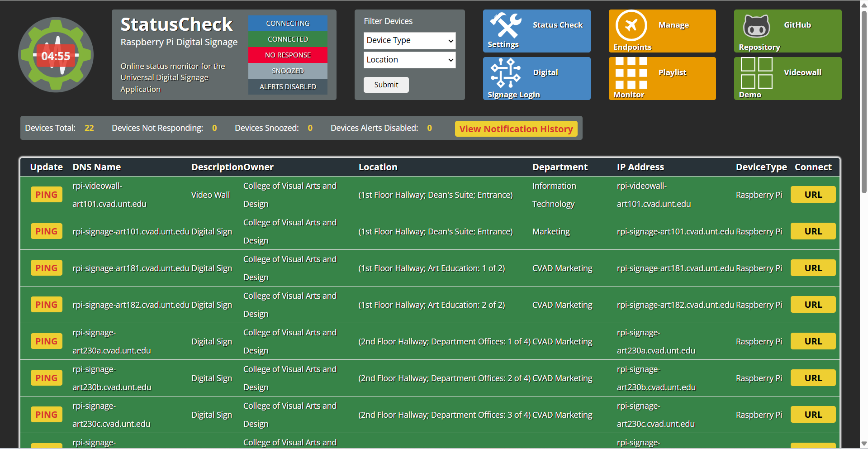Toggle the SNOOZED status indicator

pos(287,71)
